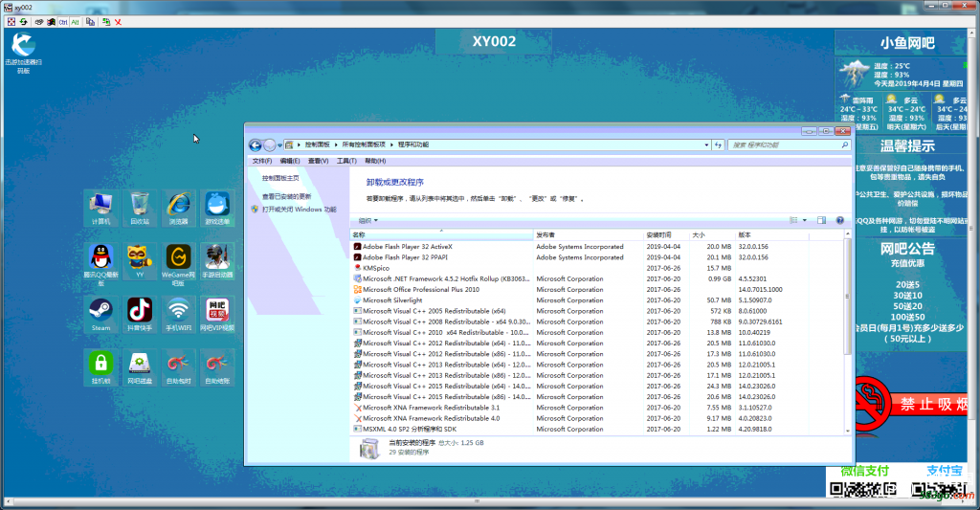Open the 自助结账 icon
The width and height of the screenshot is (980, 510).
pos(217,366)
